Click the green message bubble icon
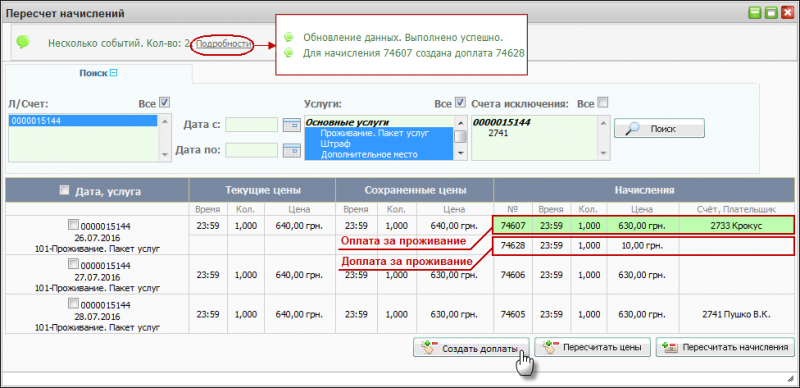The height and width of the screenshot is (388, 800). (22, 41)
